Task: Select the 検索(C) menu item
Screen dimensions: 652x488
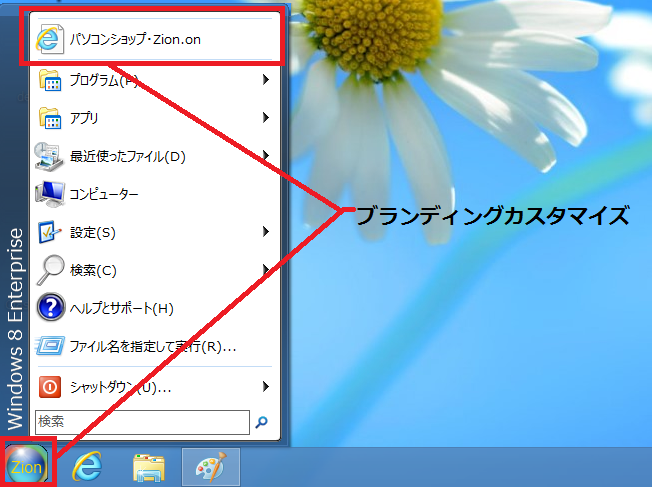Action: click(x=93, y=270)
